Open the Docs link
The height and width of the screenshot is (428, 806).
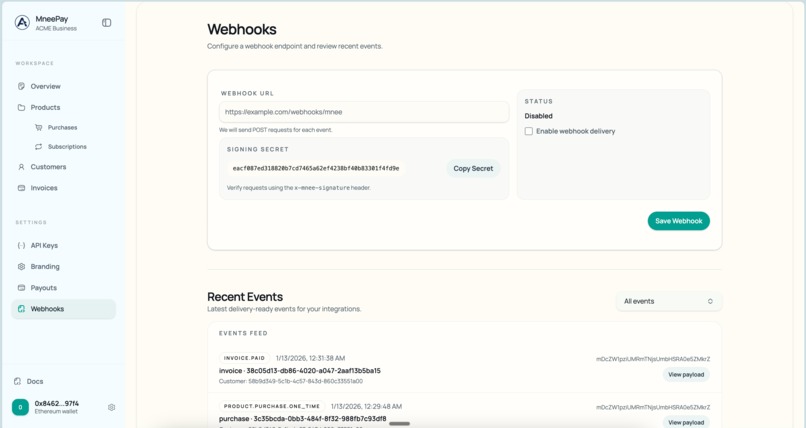point(35,381)
